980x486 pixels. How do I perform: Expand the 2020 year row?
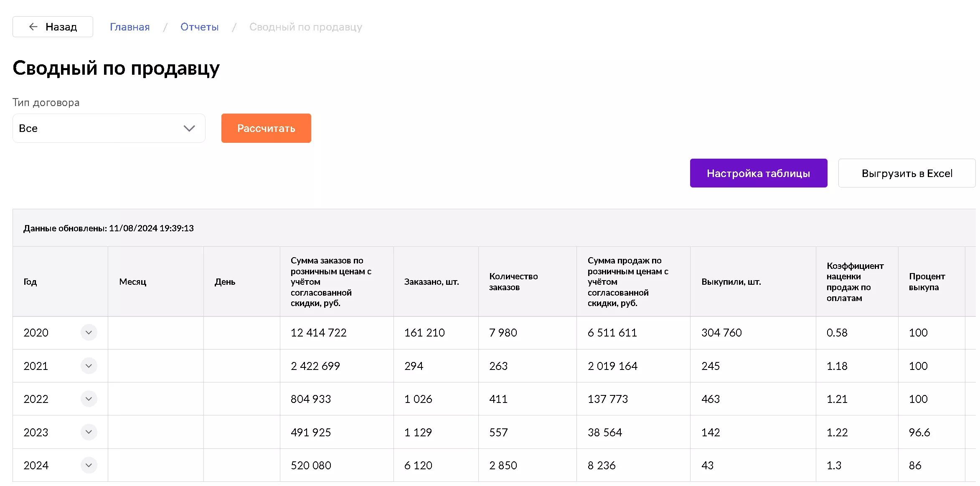point(89,333)
